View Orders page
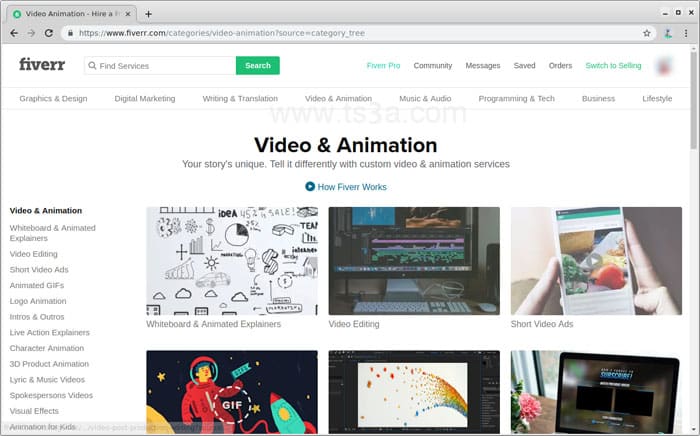The height and width of the screenshot is (436, 700). pyautogui.click(x=560, y=66)
